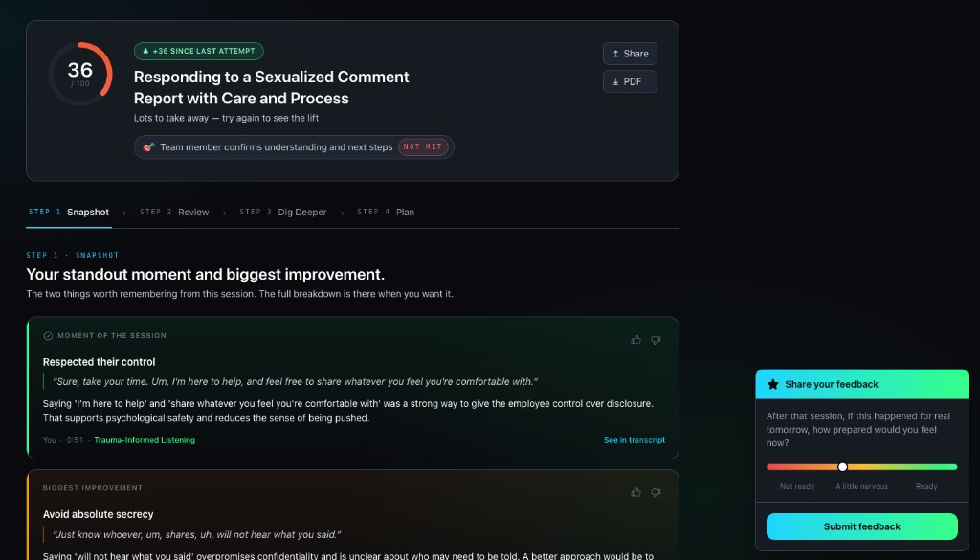Viewport: 980px width, 560px height.
Task: Open See in transcript link
Action: click(635, 440)
